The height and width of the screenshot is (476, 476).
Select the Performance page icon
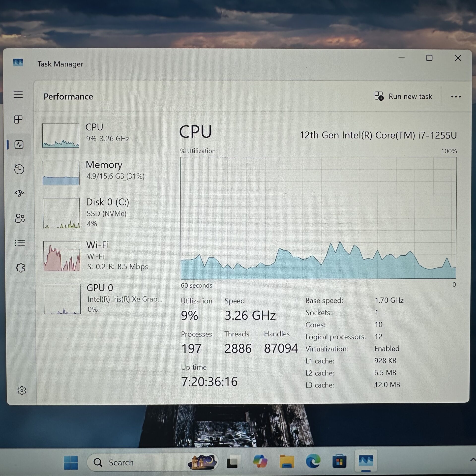(19, 145)
